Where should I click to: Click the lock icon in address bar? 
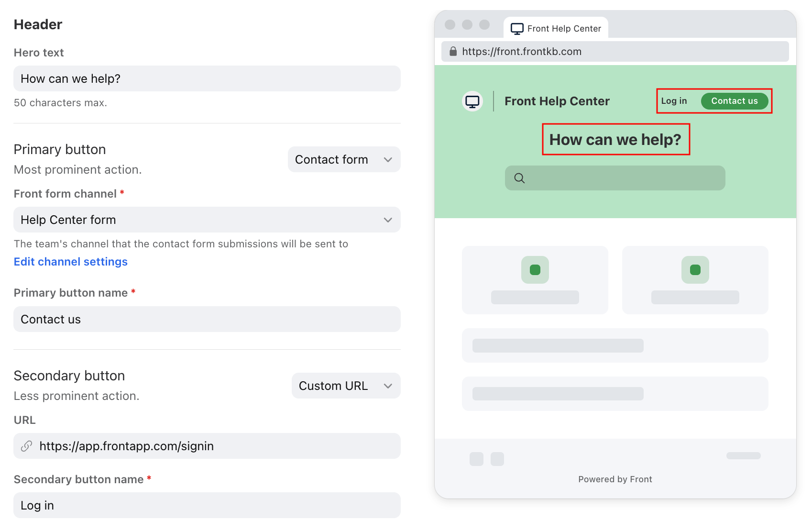453,51
